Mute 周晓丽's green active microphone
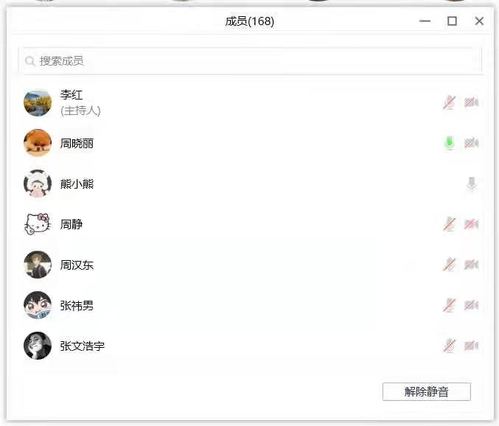The width and height of the screenshot is (499, 426). click(450, 143)
